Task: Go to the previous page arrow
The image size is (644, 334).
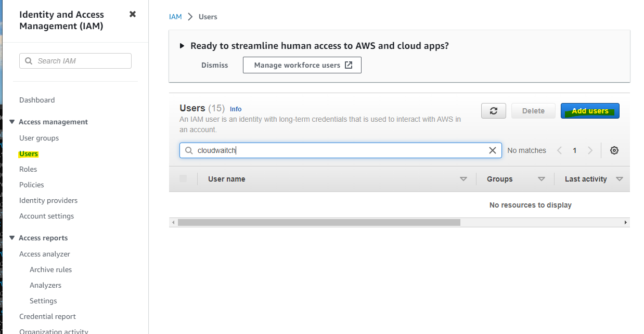Action: pyautogui.click(x=559, y=150)
